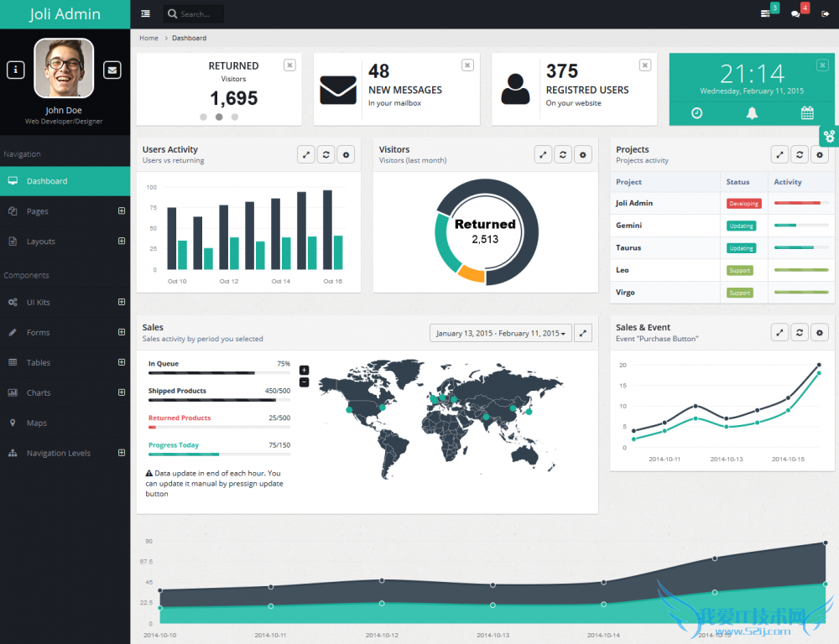Click the envelope icon beside John Doe's photo
The image size is (839, 644).
click(x=112, y=70)
